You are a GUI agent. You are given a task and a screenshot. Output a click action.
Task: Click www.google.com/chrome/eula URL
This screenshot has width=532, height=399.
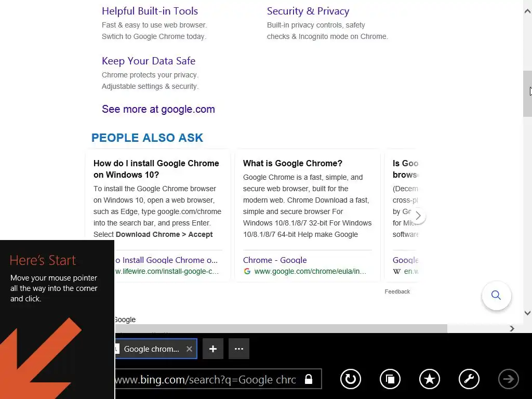pyautogui.click(x=310, y=271)
